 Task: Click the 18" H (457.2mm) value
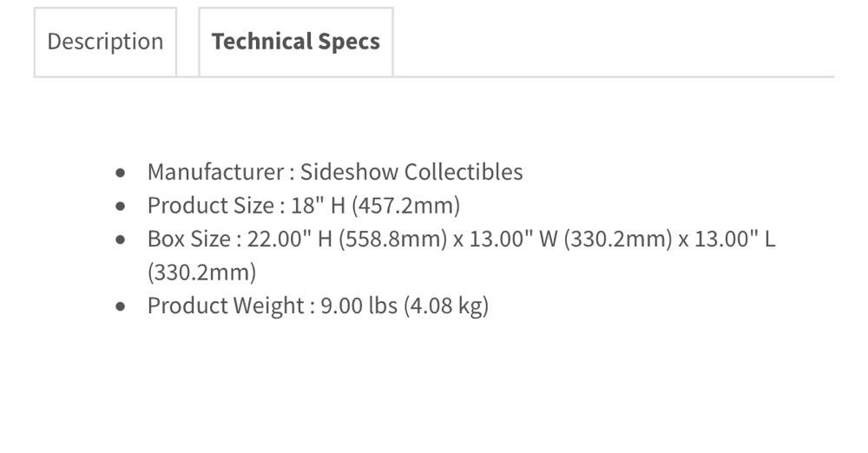(376, 206)
